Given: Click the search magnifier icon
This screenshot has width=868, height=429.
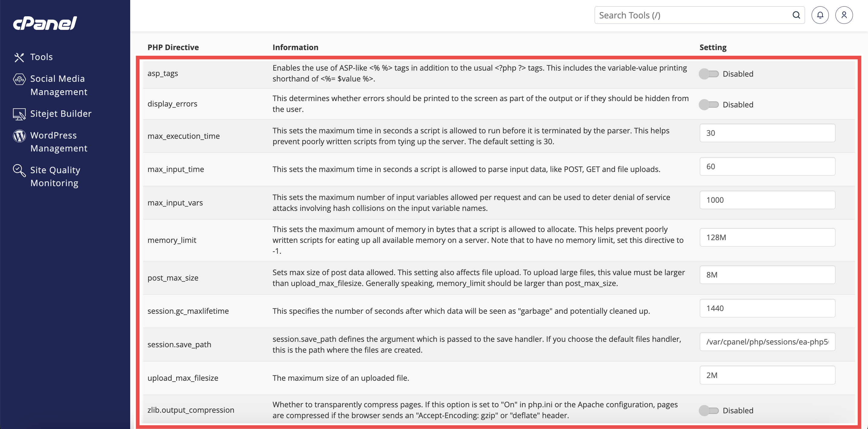Looking at the screenshot, I should pyautogui.click(x=796, y=15).
